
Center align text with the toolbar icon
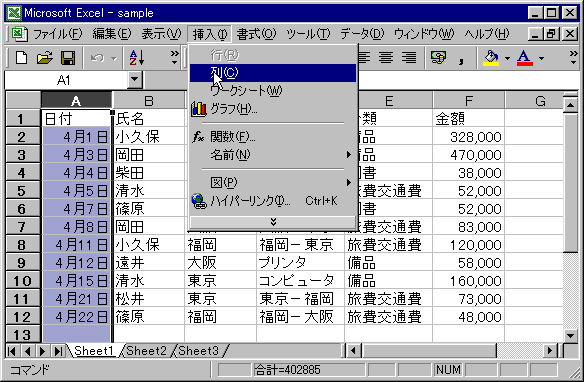tap(386, 57)
